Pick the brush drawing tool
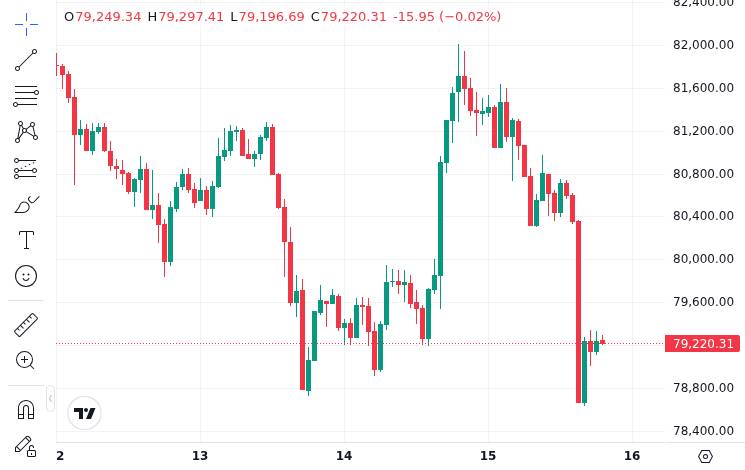745x470 pixels. [26, 204]
